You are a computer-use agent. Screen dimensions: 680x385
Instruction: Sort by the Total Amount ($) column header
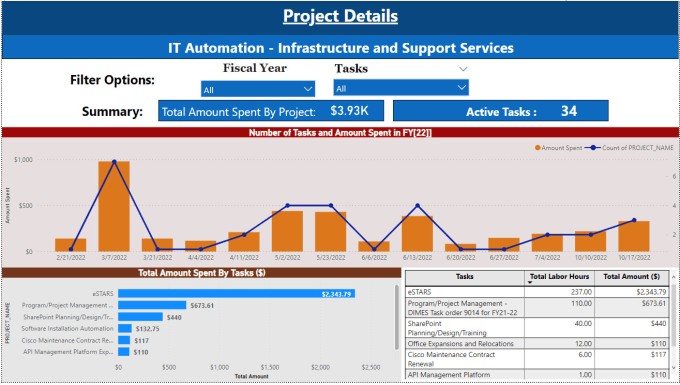point(631,277)
